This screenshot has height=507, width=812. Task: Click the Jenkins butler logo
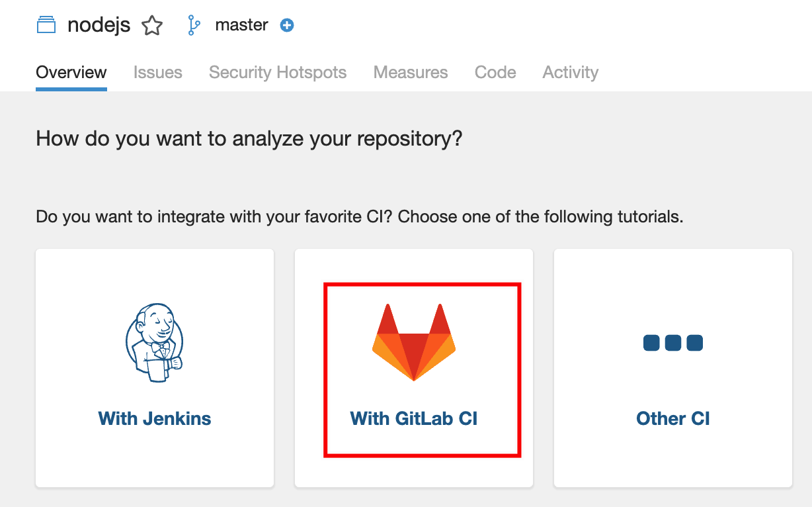coord(154,343)
